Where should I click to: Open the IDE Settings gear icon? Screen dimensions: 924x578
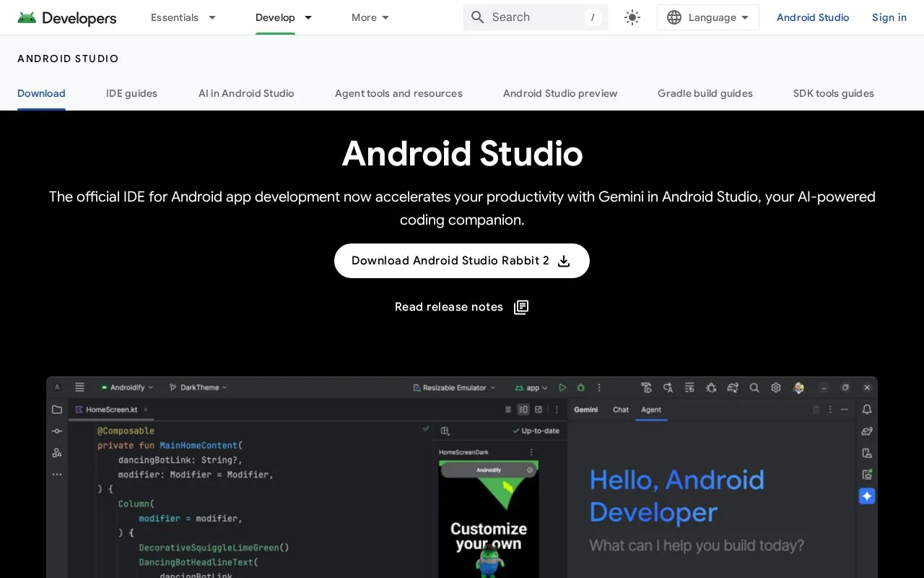776,388
